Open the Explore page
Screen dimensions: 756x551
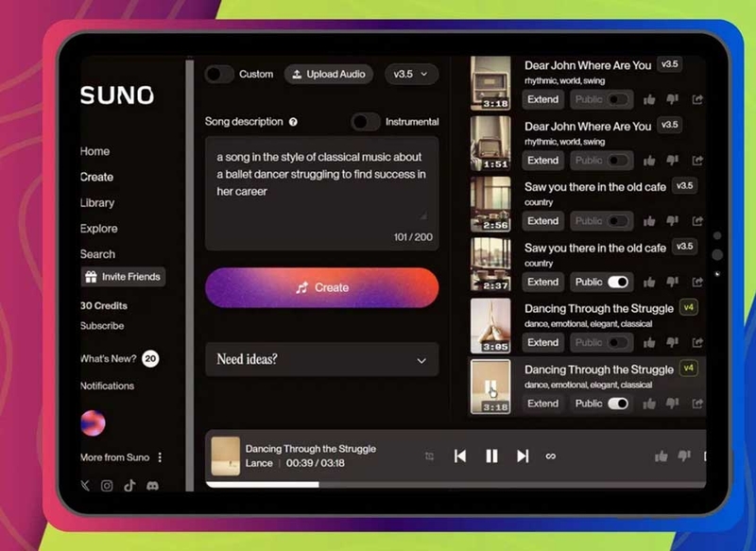pyautogui.click(x=99, y=229)
